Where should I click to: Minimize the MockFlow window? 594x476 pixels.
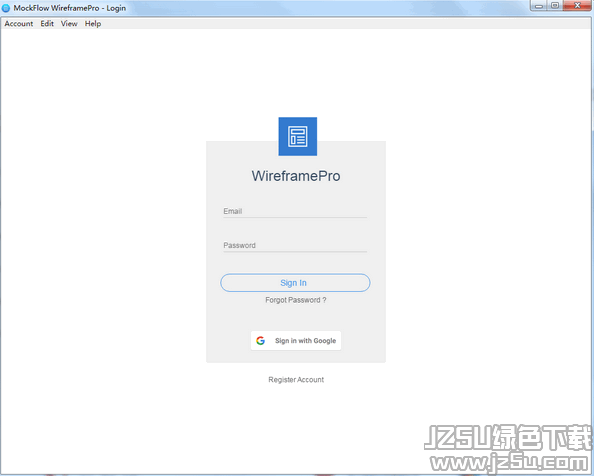pos(539,6)
